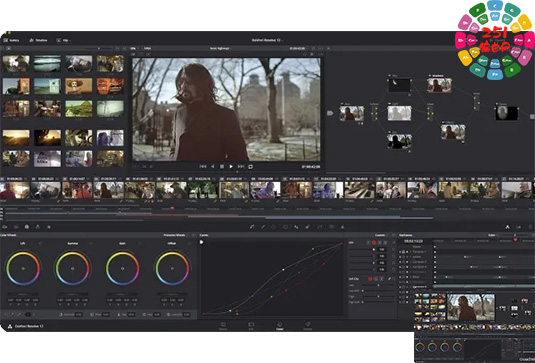Select the Curves palette icon
This screenshot has height=363, width=535.
[252, 227]
